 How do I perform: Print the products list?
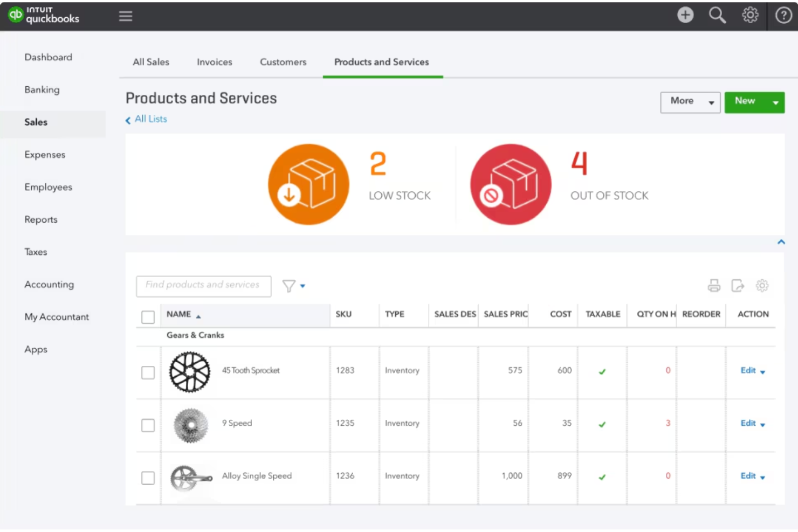tap(714, 286)
